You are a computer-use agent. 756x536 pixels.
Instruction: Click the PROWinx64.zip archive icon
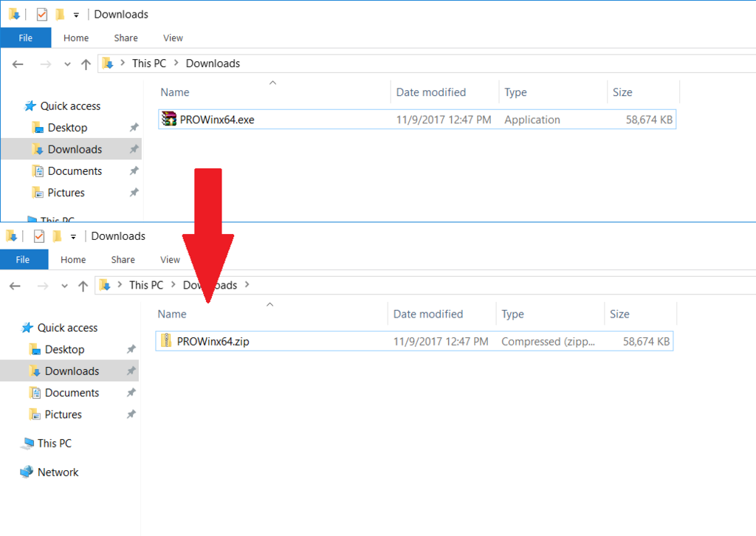click(166, 340)
